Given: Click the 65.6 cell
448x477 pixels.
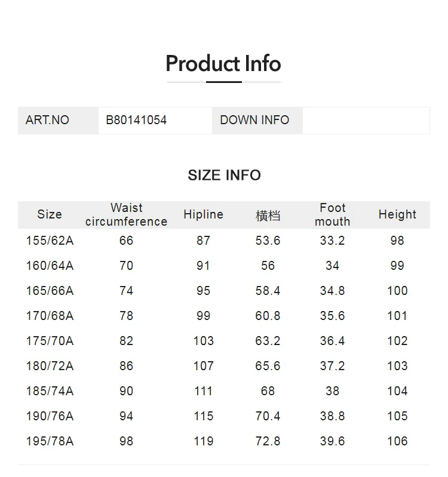Looking at the screenshot, I should [268, 366].
